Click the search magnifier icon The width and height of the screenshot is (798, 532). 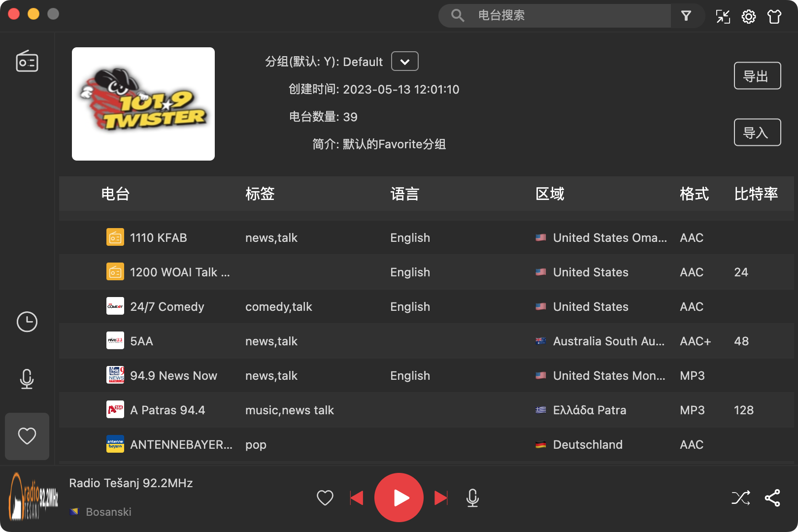click(458, 16)
